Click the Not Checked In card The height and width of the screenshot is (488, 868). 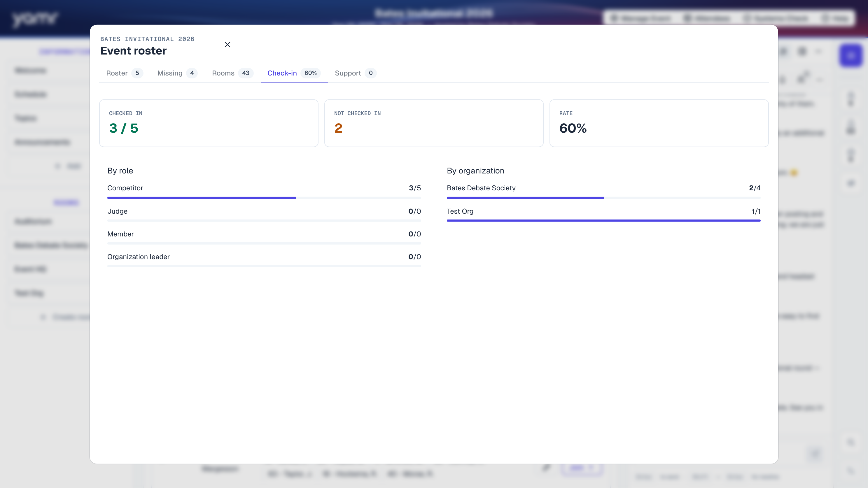tap(434, 123)
